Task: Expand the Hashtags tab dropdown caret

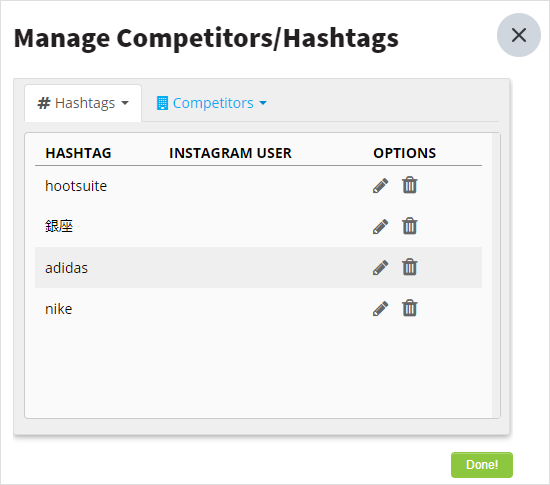Action: coord(125,103)
